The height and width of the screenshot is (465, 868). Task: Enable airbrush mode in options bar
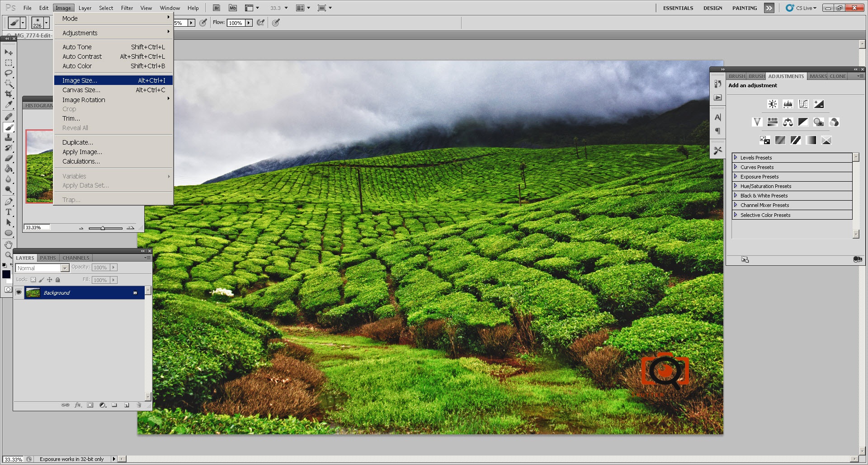pyautogui.click(x=261, y=23)
